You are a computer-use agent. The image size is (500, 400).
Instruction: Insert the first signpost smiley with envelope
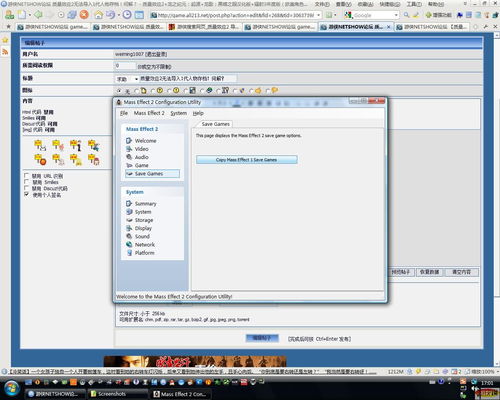[x=40, y=146]
